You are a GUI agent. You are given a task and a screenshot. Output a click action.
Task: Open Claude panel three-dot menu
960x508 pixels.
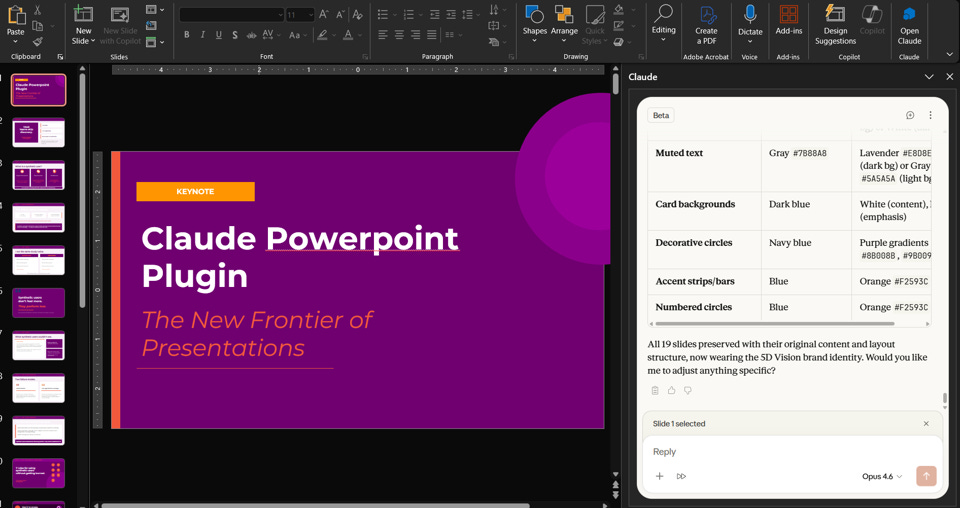pos(930,115)
